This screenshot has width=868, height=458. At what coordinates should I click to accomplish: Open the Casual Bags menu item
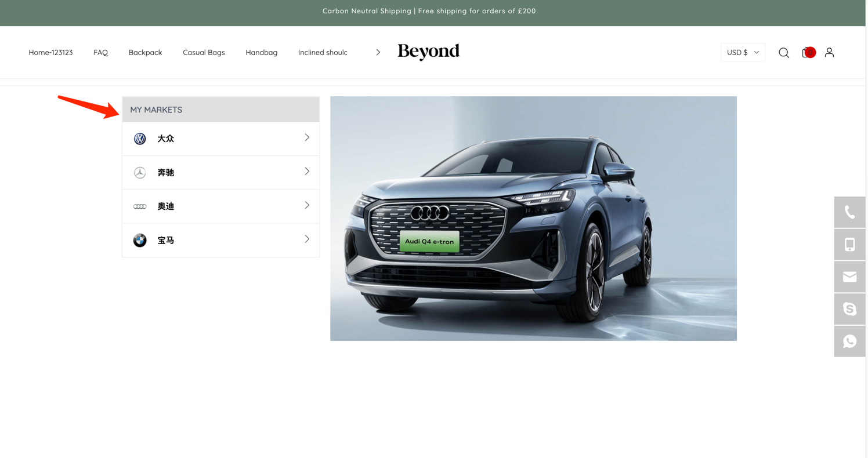point(204,53)
